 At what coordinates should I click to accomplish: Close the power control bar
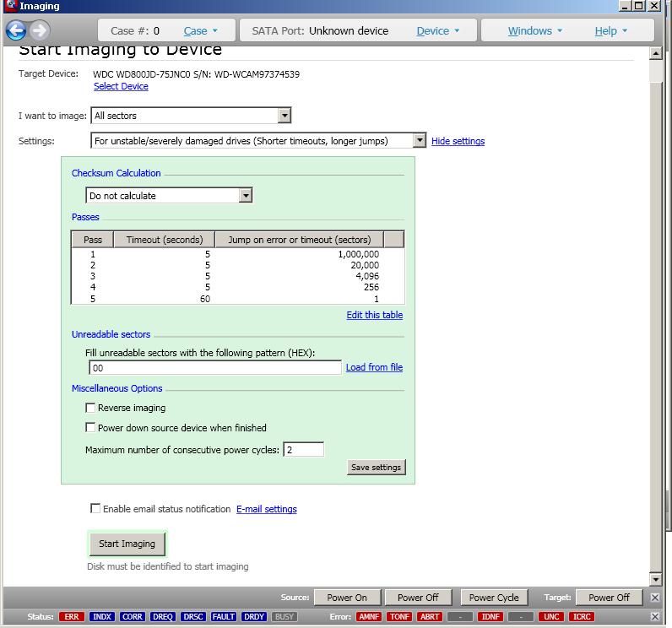click(655, 597)
